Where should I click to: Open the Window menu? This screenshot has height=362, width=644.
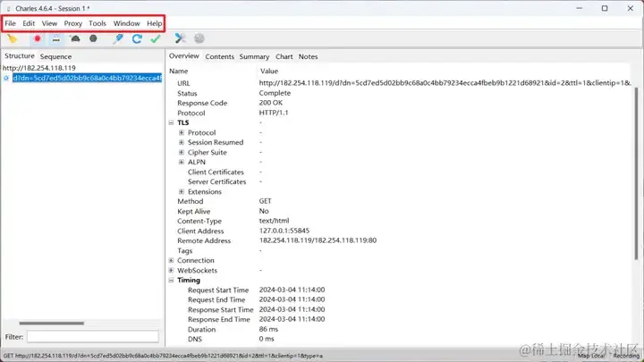click(x=126, y=23)
